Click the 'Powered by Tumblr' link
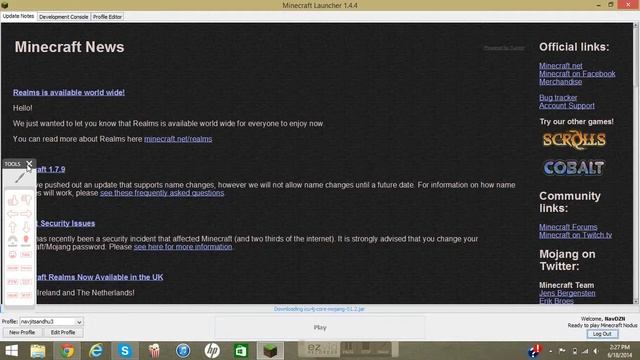This screenshot has height=360, width=640. coord(504,48)
